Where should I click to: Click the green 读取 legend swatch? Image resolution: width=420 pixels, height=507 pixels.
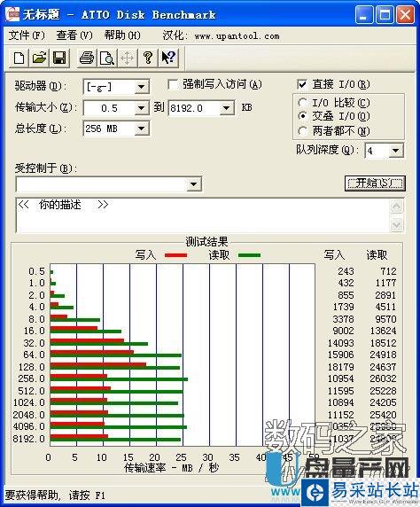click(249, 255)
